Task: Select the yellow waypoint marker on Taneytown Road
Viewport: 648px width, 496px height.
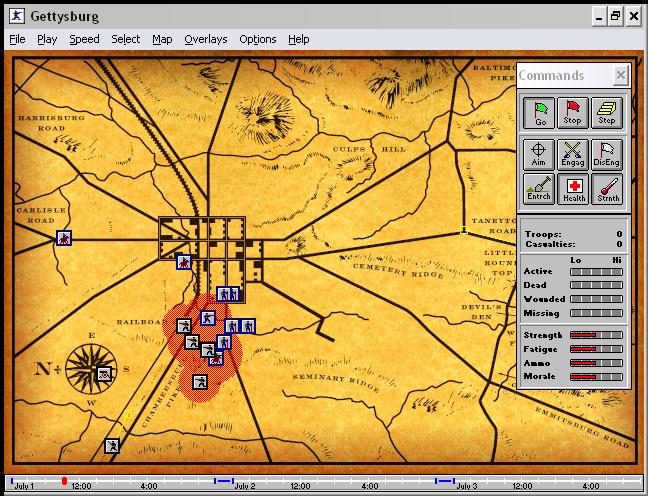Action: pos(464,230)
